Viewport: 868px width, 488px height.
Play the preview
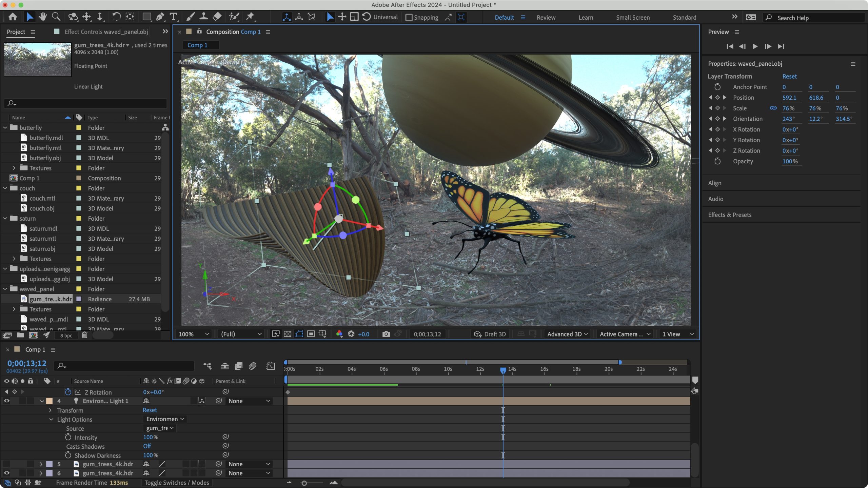pyautogui.click(x=755, y=46)
